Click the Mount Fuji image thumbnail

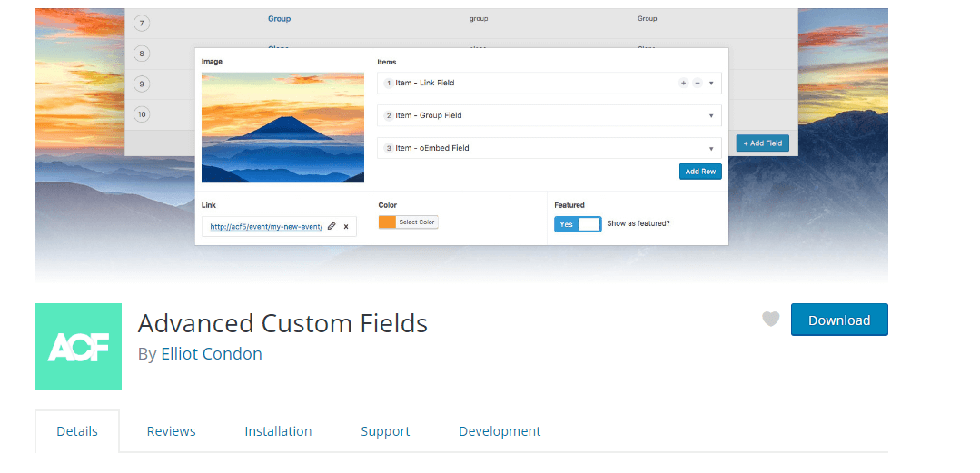point(282,127)
